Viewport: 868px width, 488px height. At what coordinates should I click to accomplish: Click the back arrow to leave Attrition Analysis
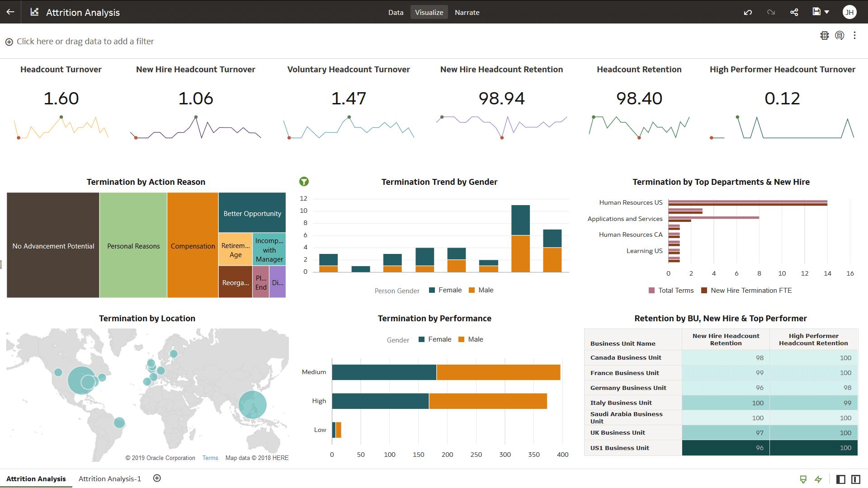[x=9, y=12]
